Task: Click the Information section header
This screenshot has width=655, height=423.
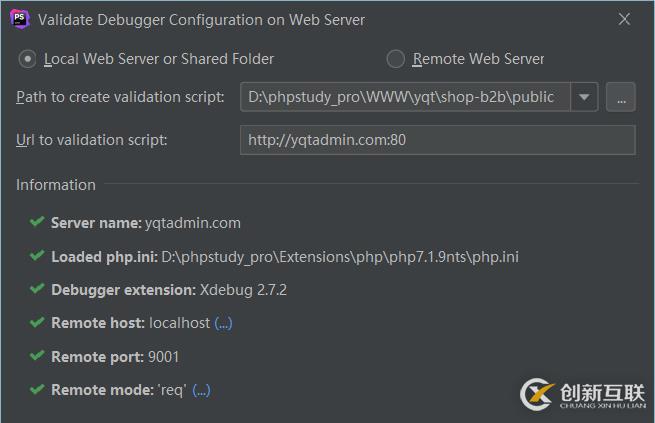Action: point(56,185)
